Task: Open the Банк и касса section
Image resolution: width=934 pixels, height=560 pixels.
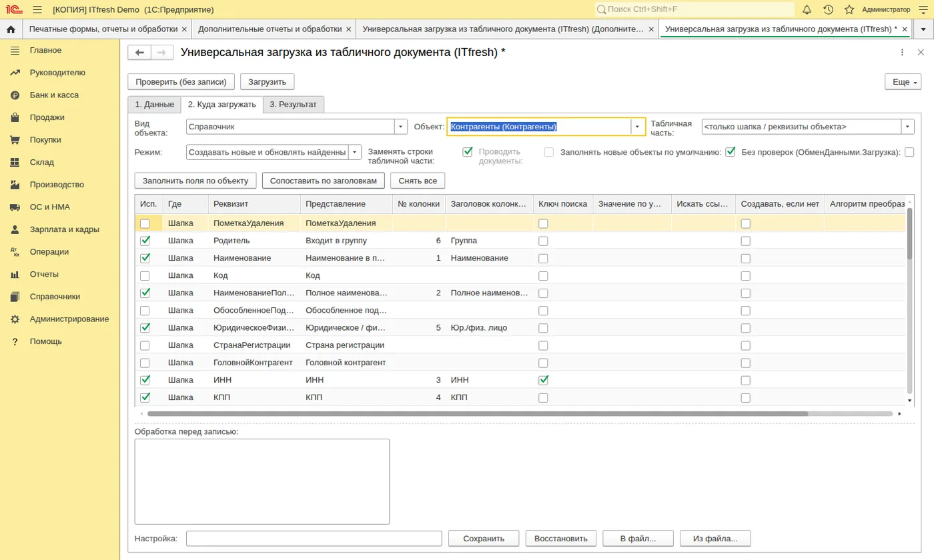Action: 54,95
